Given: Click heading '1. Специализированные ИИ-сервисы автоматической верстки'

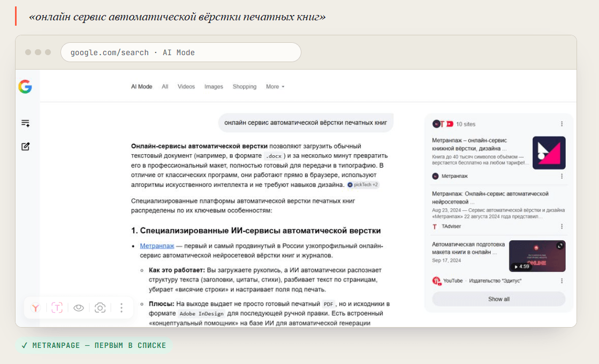Looking at the screenshot, I should pos(256,231).
